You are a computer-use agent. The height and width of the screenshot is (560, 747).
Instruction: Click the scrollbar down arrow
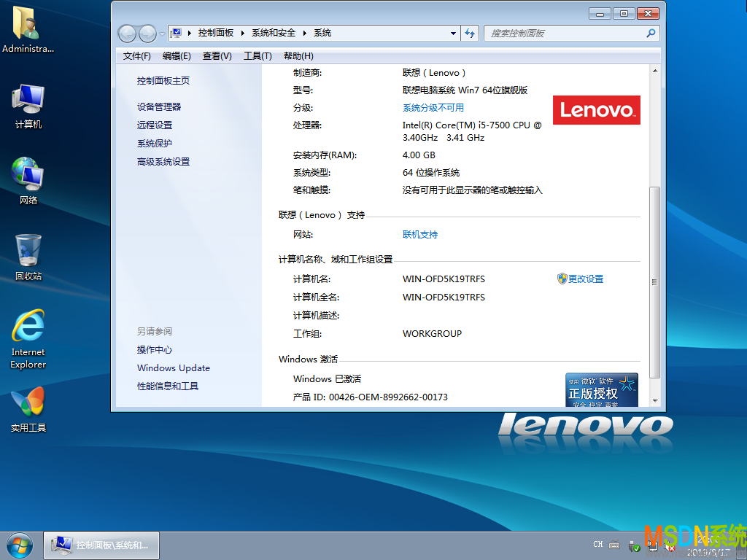click(655, 401)
